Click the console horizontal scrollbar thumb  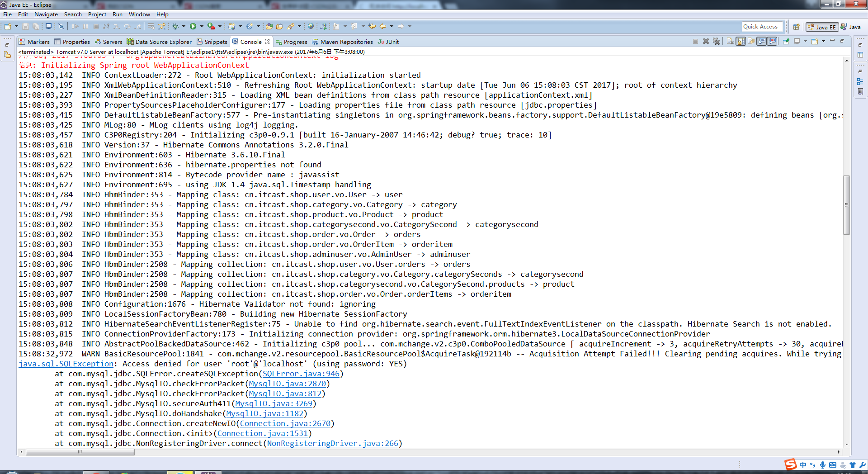pos(80,452)
